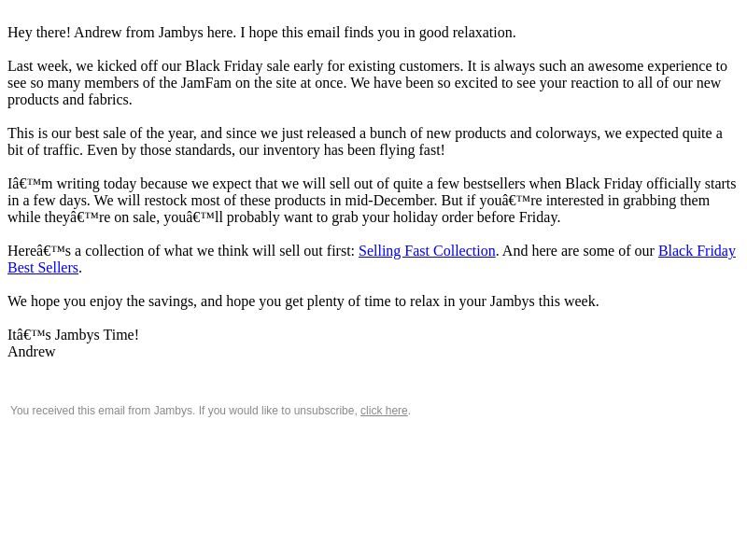Click the word 'JamFam' in the text
This screenshot has height=560, width=747.
[x=205, y=83]
